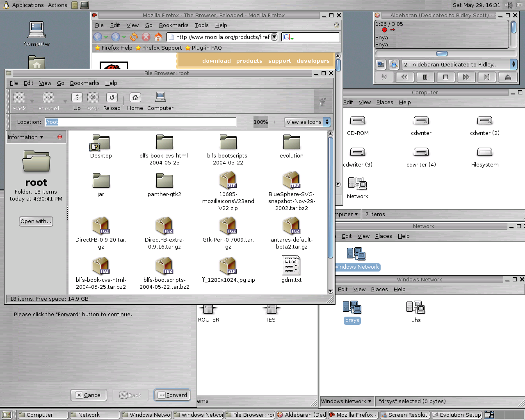Click the Computer desktop icon
525x420 pixels.
click(x=37, y=34)
